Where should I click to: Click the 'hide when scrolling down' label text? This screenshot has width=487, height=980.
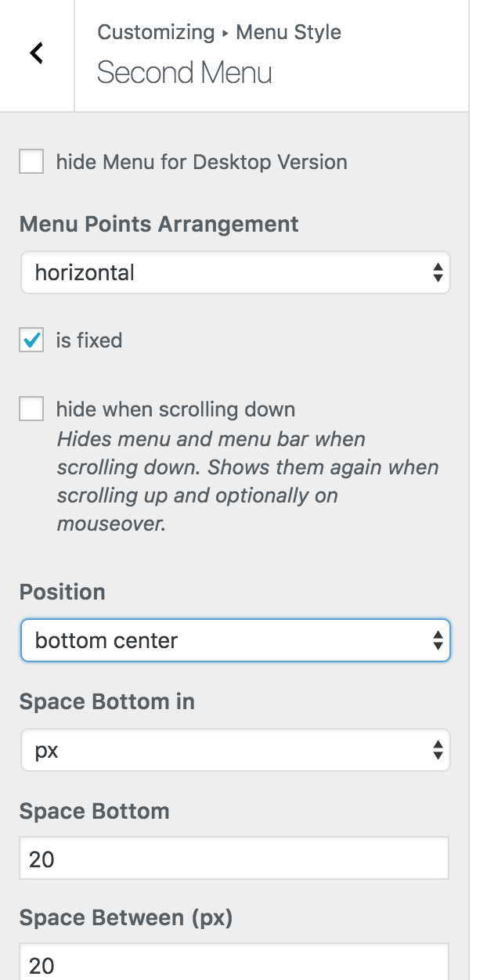coord(175,409)
